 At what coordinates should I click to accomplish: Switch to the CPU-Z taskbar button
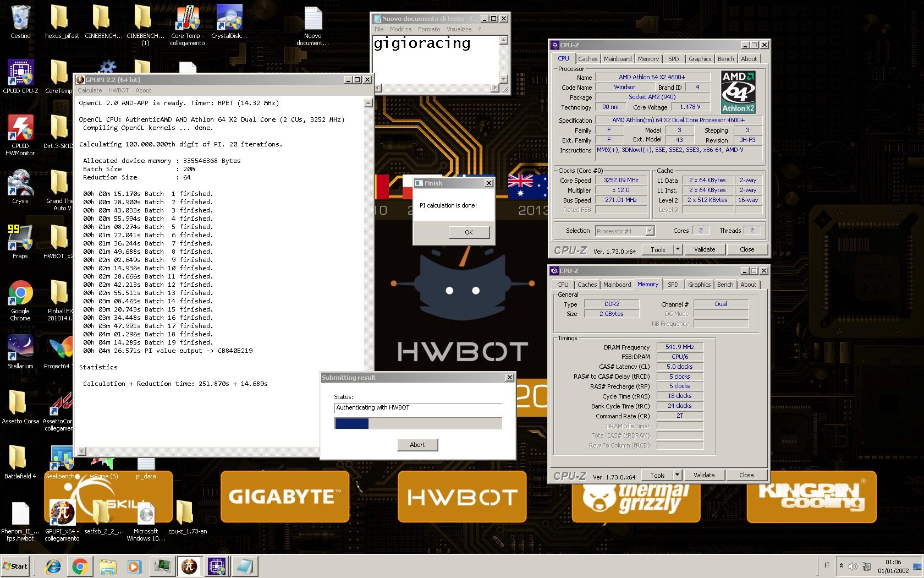tap(217, 566)
